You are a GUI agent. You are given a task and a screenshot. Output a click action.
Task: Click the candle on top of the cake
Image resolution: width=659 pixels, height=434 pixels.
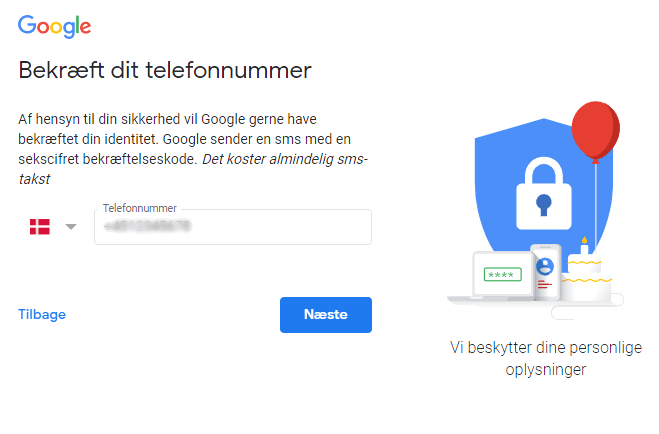coord(584,246)
